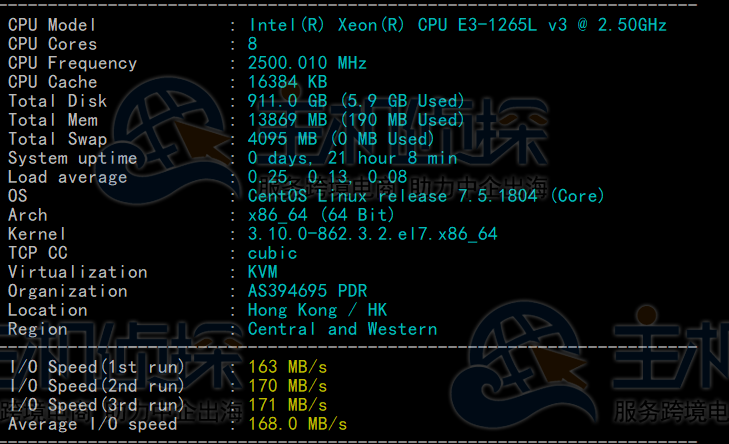The height and width of the screenshot is (444, 729).
Task: Select the CPU Frequency value 2500.010 MHz
Action: [307, 63]
